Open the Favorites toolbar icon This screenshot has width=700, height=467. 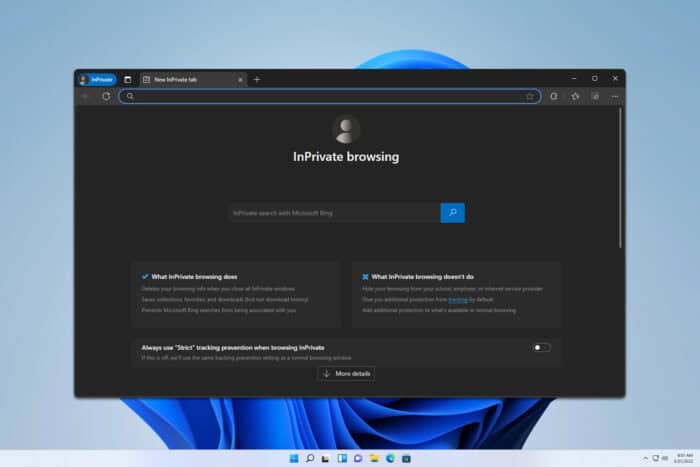point(576,96)
